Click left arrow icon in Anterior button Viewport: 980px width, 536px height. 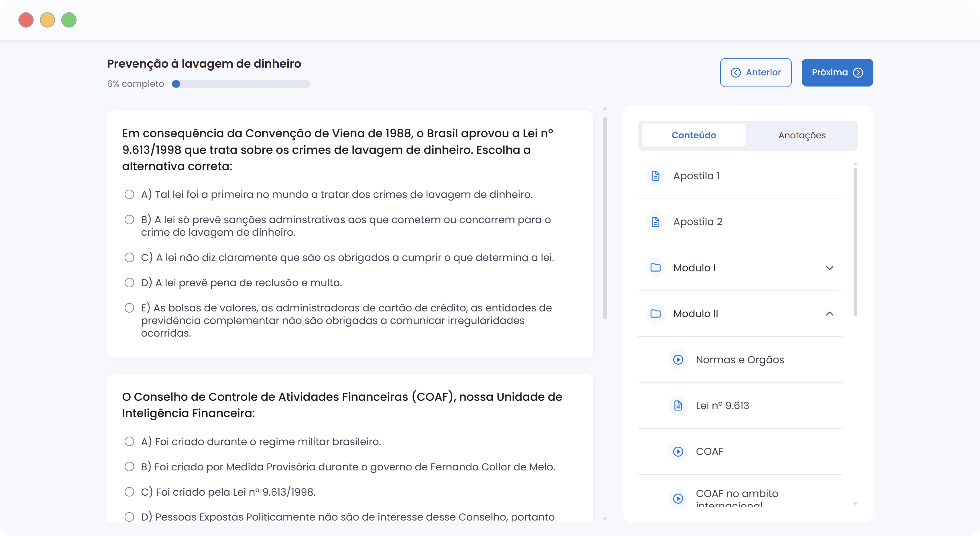(x=736, y=72)
